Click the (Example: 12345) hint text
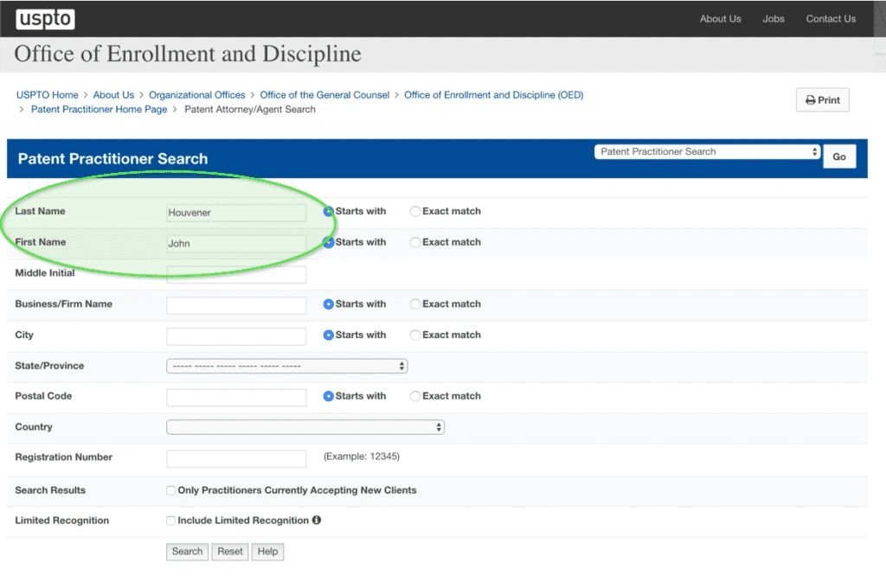 [x=362, y=457]
